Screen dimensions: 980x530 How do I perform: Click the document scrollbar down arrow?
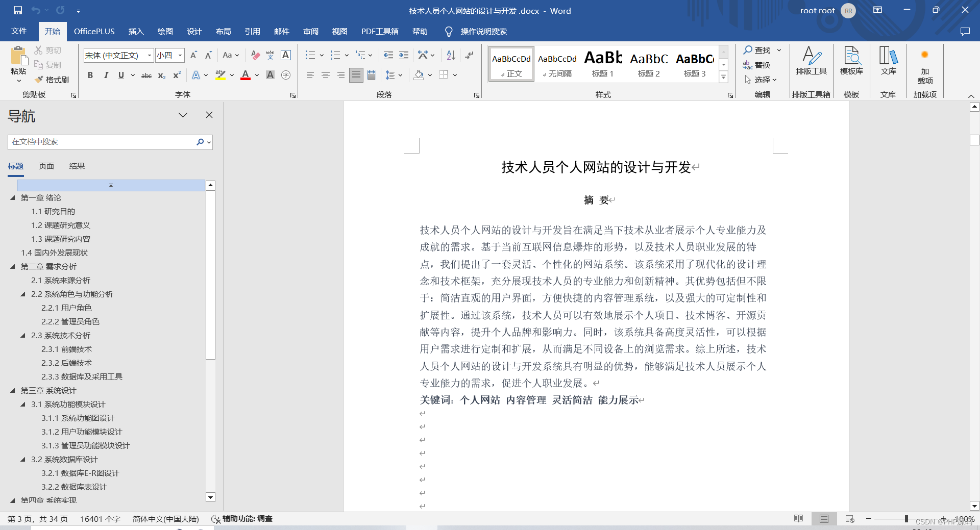[x=974, y=506]
